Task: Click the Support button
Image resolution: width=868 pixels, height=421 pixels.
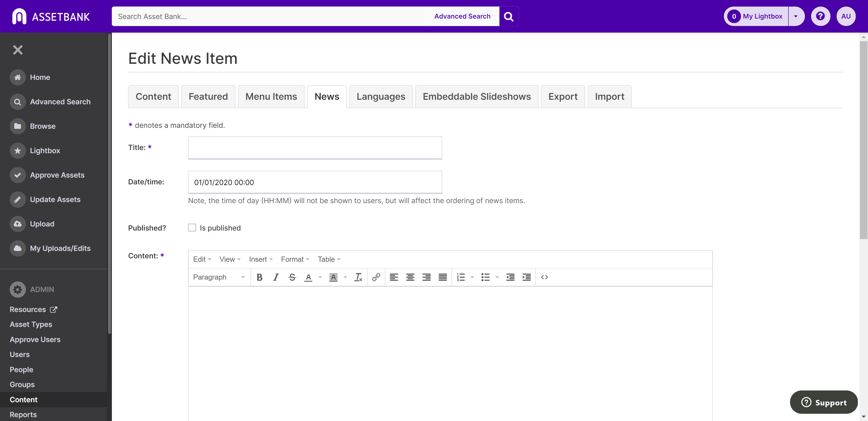Action: click(823, 402)
